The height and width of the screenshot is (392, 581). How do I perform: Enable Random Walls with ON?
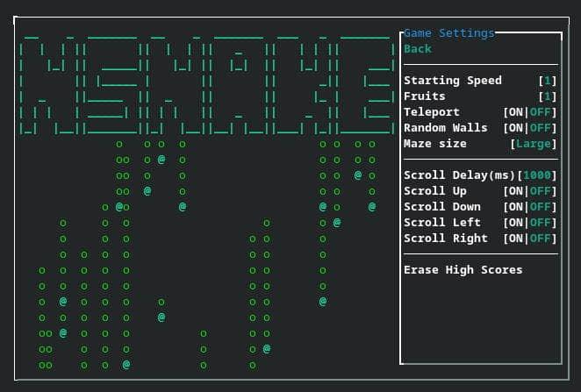[515, 128]
